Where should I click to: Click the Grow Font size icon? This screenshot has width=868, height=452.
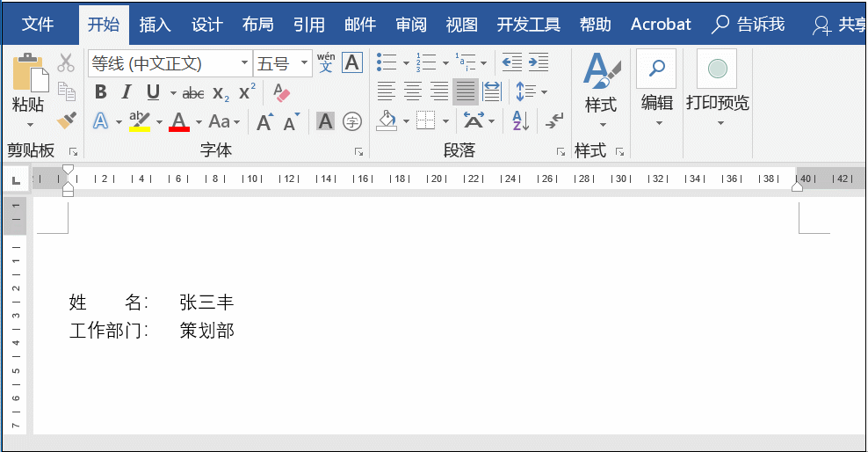(x=264, y=121)
